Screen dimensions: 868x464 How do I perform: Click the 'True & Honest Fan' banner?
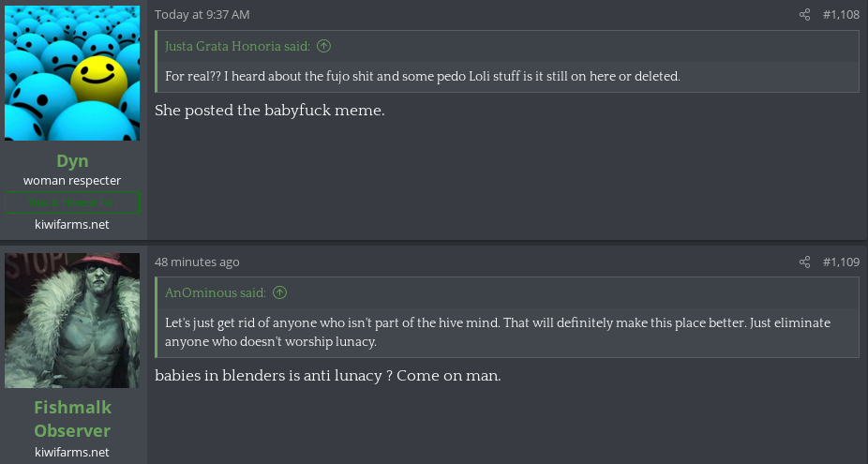click(x=72, y=202)
